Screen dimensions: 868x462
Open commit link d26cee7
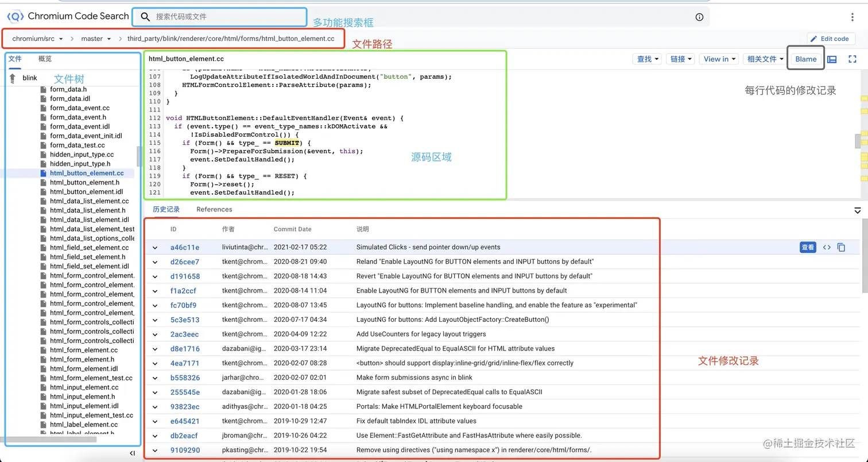point(185,262)
